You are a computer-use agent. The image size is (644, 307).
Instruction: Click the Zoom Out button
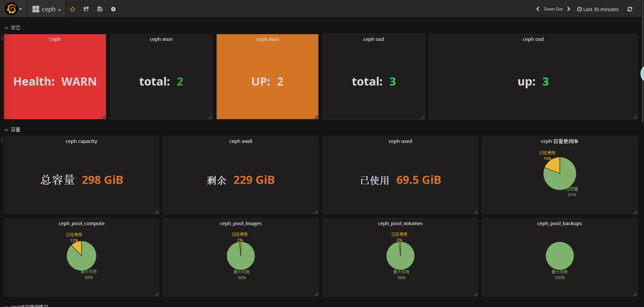(x=553, y=9)
